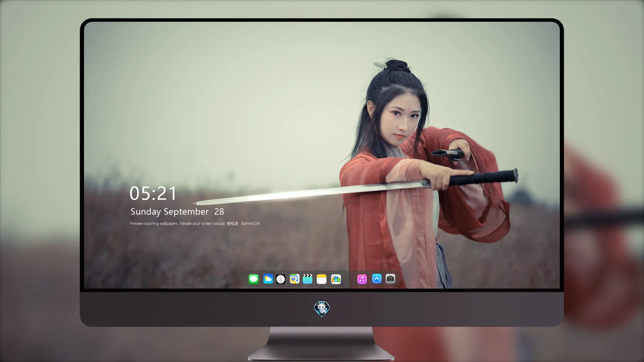This screenshot has width=644, height=362.
Task: Open the yellow Notes app
Action: (x=321, y=279)
